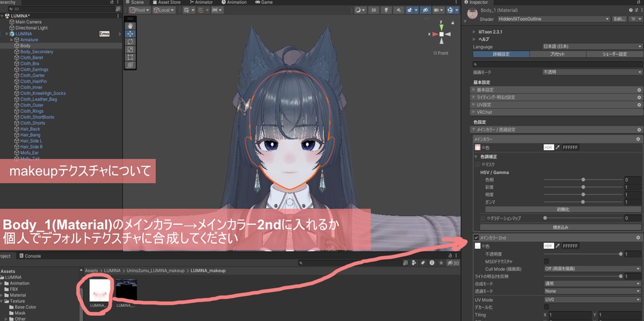Image resolution: width=644 pixels, height=321 pixels.
Task: Select the Move tool in scene toolbar
Action: click(x=130, y=34)
